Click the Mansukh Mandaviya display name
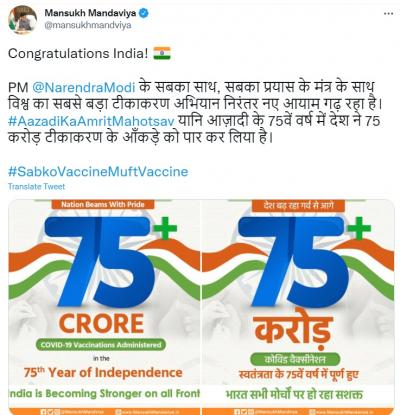The image size is (400, 415). click(x=90, y=13)
